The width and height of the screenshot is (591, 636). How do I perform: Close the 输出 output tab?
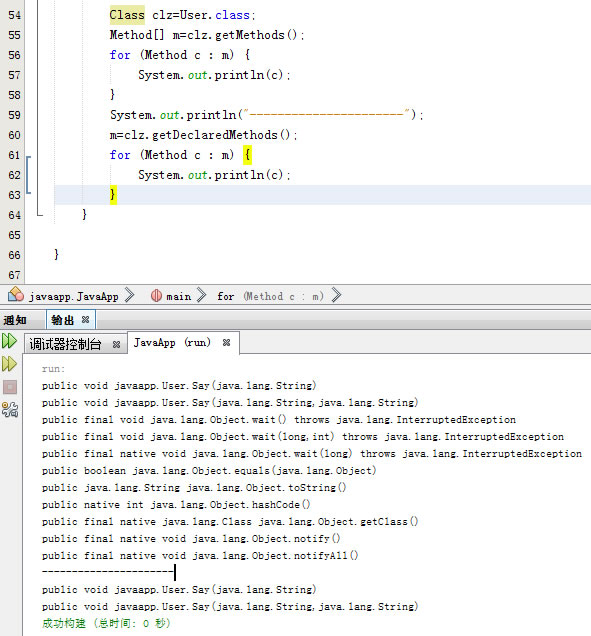[85, 320]
